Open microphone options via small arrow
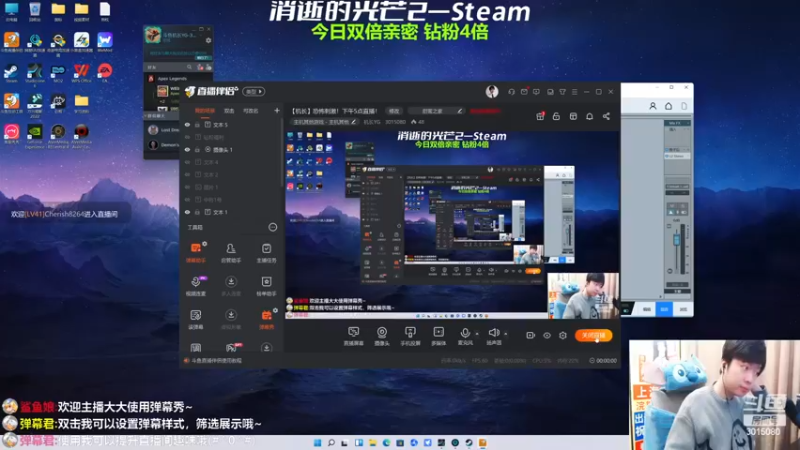This screenshot has height=450, width=800. pyautogui.click(x=477, y=334)
